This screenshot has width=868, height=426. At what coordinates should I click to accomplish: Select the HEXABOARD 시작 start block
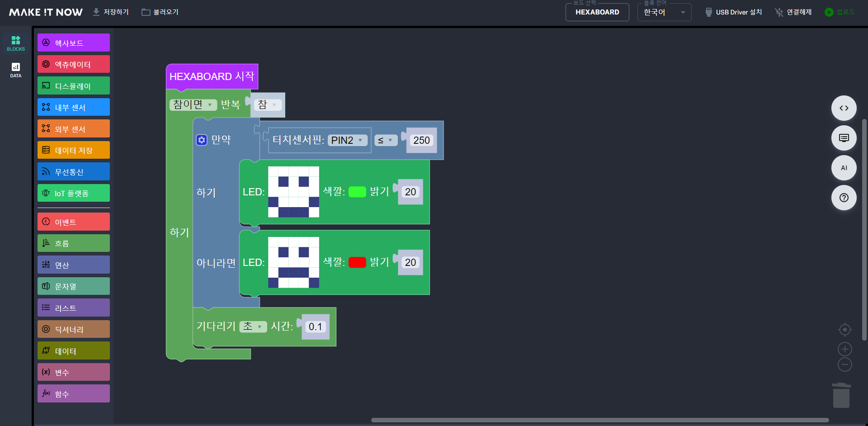point(212,76)
